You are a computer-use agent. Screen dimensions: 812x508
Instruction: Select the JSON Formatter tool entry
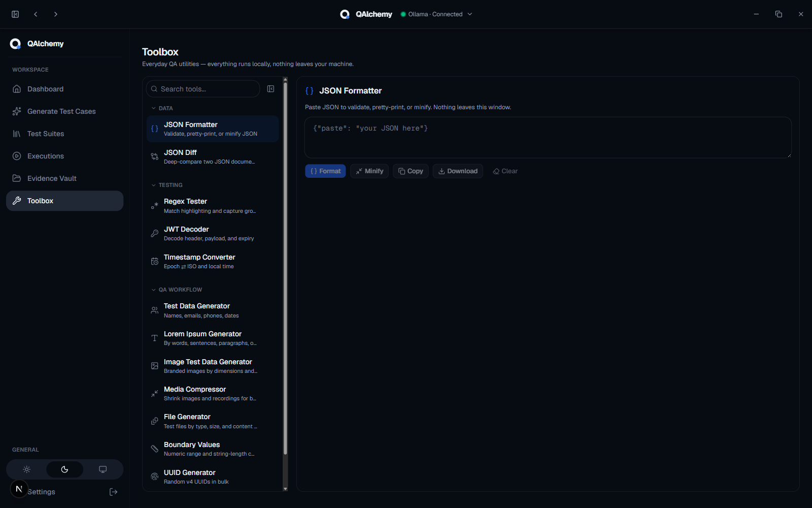213,129
